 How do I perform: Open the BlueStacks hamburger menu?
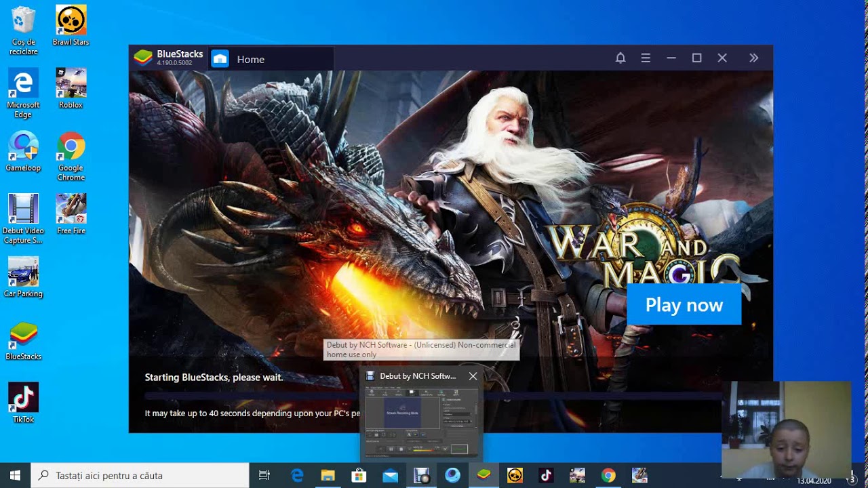point(646,58)
